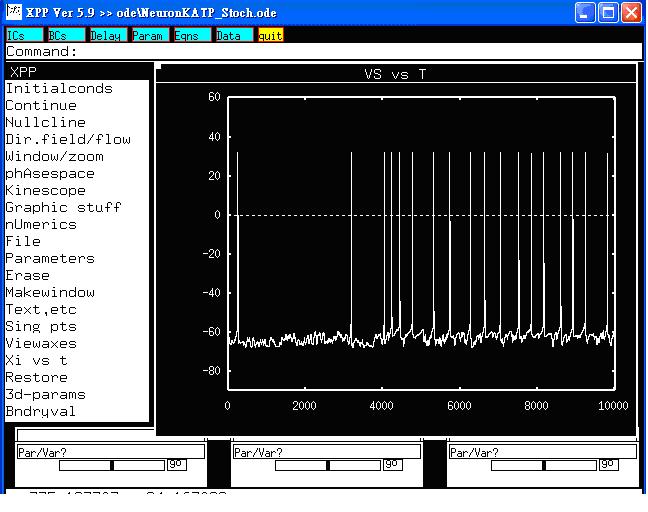Open Window/zoom menu entry
Image resolution: width=648 pixels, height=512 pixels.
point(54,156)
